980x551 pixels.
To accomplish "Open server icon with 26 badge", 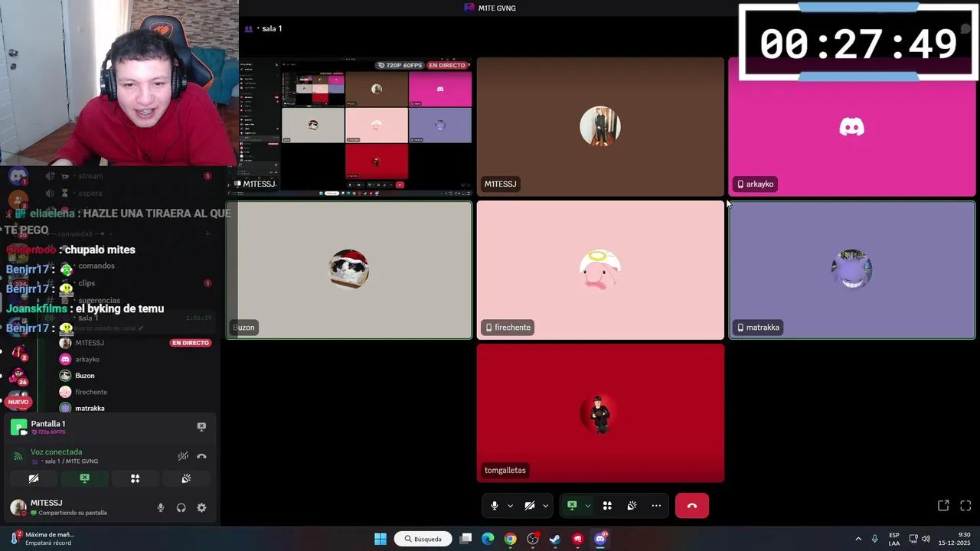I will (18, 377).
